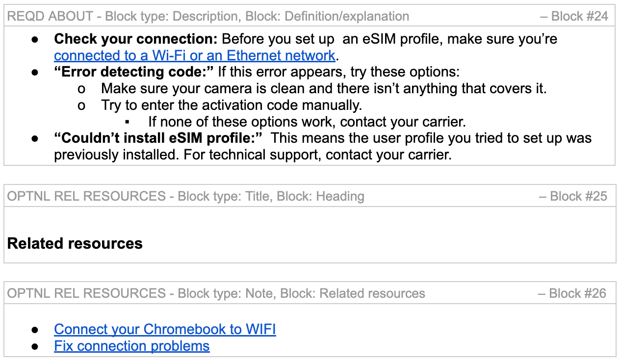
Task: Follow the Fix connection problems link
Action: [x=131, y=346]
